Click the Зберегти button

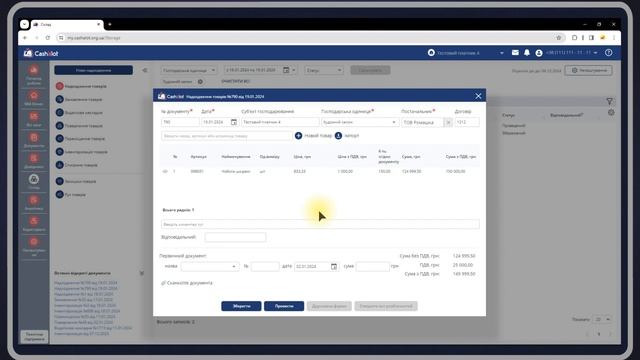pyautogui.click(x=241, y=306)
